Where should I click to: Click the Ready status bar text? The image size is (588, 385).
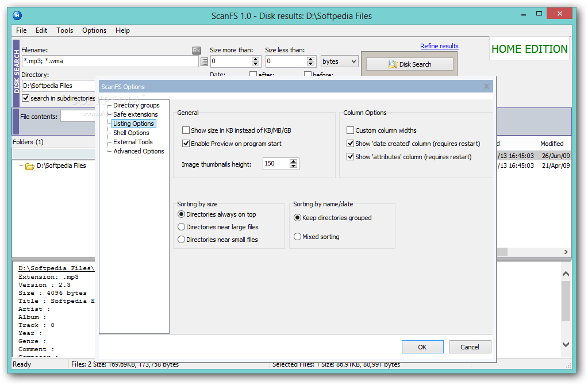[22, 364]
